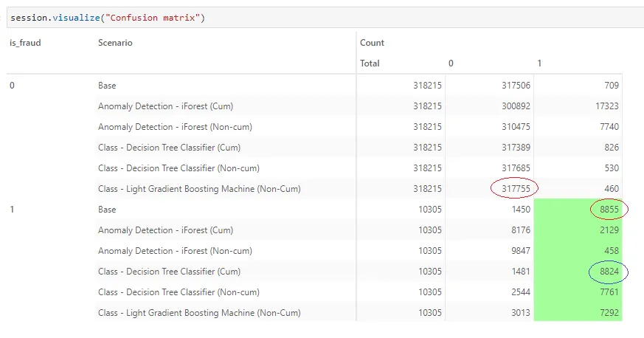Viewport: 644px width, 338px height.
Task: Click the value 17323 for iForest Cum
Action: (606, 106)
